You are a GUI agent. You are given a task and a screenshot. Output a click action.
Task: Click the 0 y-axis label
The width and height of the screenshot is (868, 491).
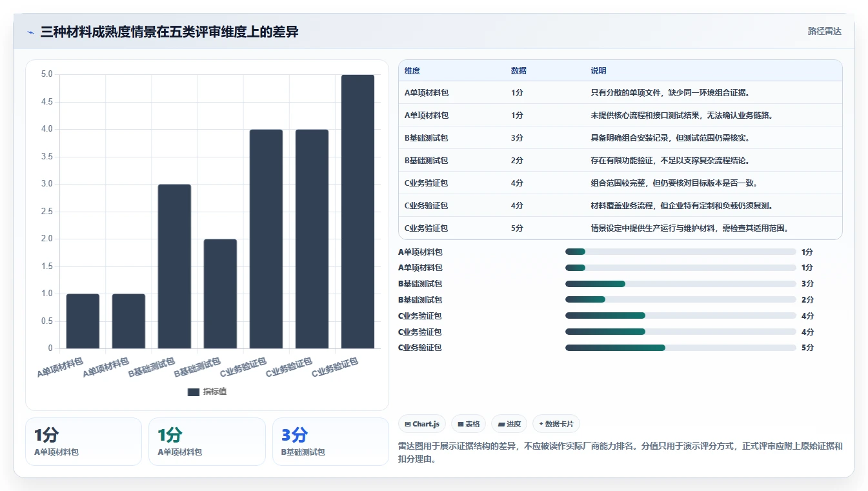coord(50,348)
